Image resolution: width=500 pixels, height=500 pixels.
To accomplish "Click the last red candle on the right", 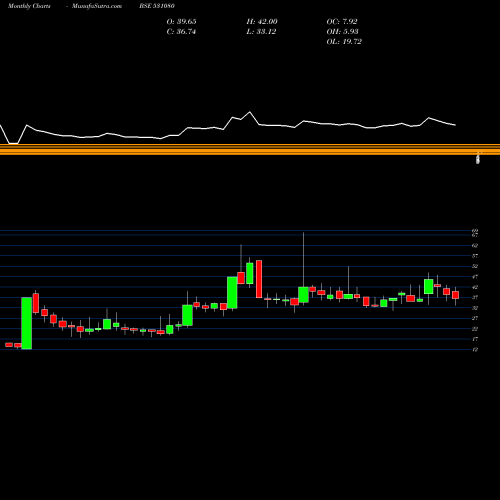I will [456, 295].
